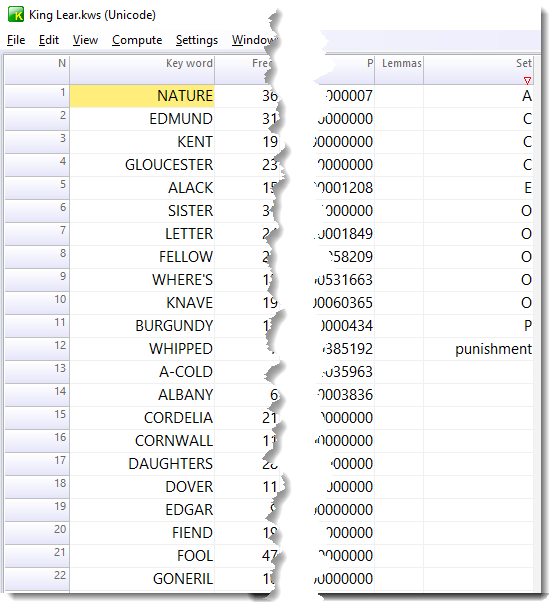The width and height of the screenshot is (556, 608).
Task: Select row number 22 header
Action: pyautogui.click(x=37, y=579)
